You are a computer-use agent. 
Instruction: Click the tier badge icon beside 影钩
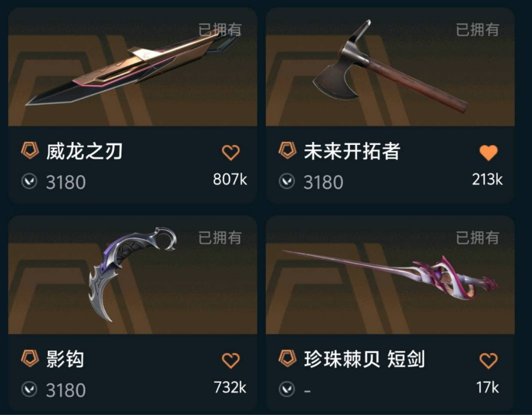(x=30, y=358)
